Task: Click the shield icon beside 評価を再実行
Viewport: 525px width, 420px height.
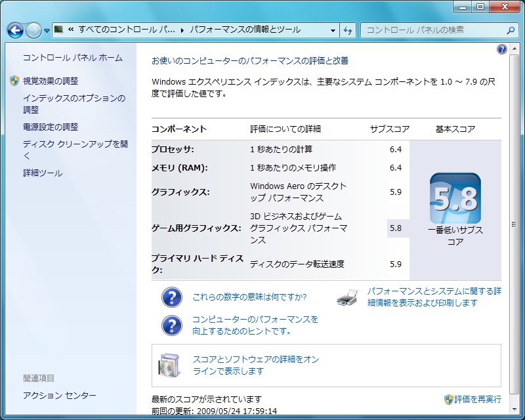Action: [x=449, y=399]
